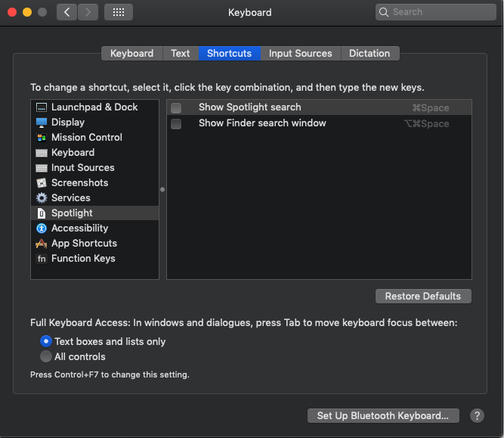Select Keyboard label in category list
Screen dimensions: 504x438
click(73, 153)
